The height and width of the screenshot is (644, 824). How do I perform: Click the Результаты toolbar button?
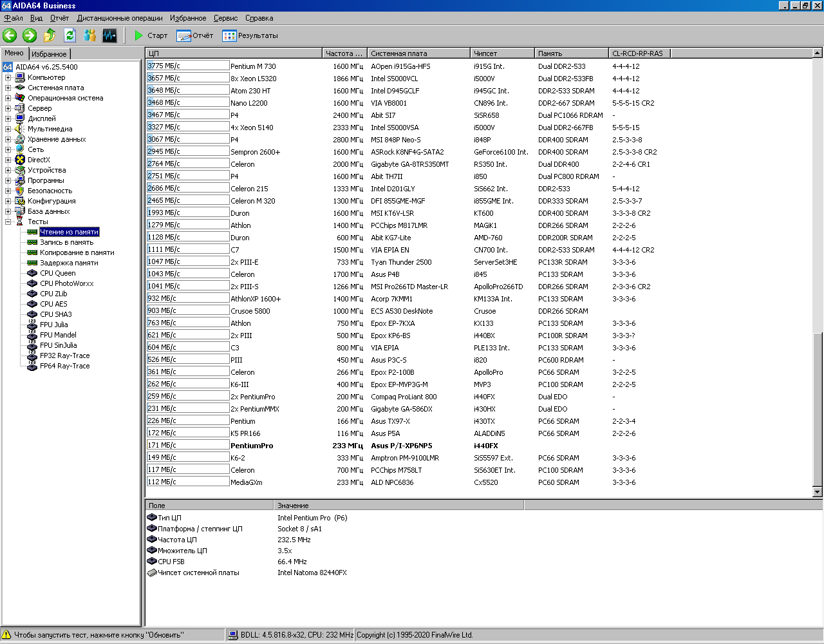click(x=250, y=35)
